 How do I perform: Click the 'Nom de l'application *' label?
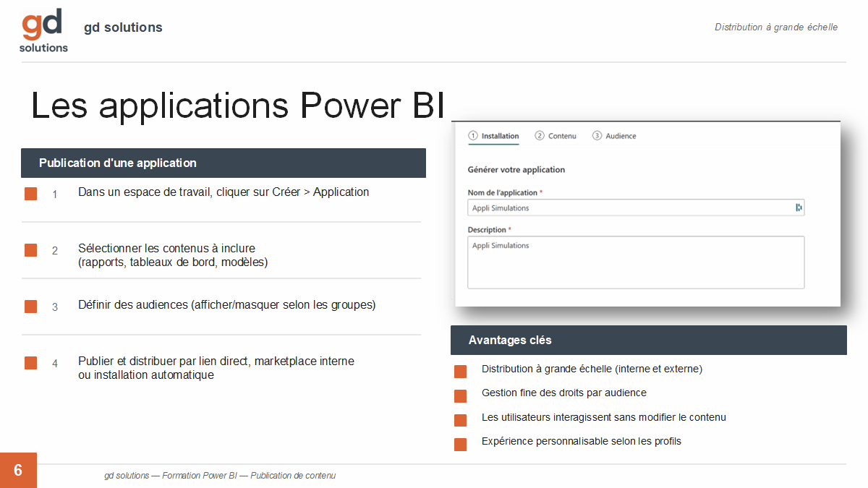(505, 193)
